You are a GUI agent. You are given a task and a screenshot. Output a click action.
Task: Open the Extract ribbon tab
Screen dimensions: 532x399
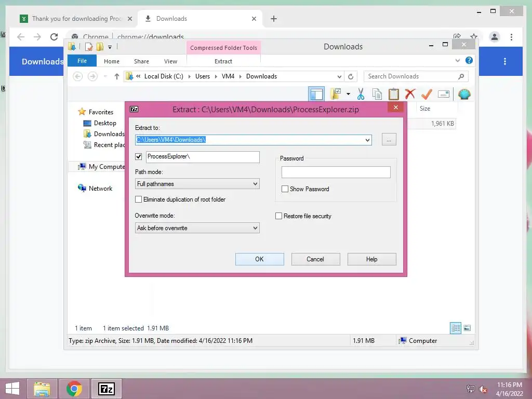(223, 61)
